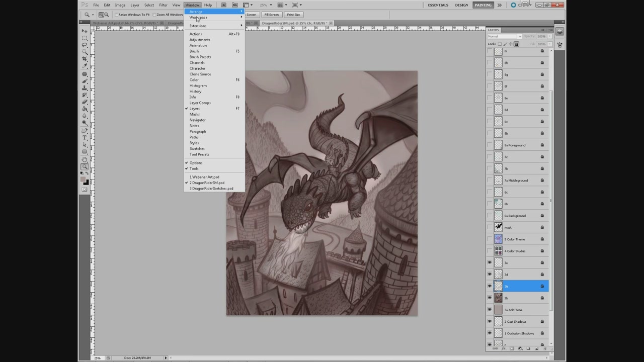Switch to Webanar Art.psd document tab
Viewport: 644px width, 362px height.
(126, 23)
